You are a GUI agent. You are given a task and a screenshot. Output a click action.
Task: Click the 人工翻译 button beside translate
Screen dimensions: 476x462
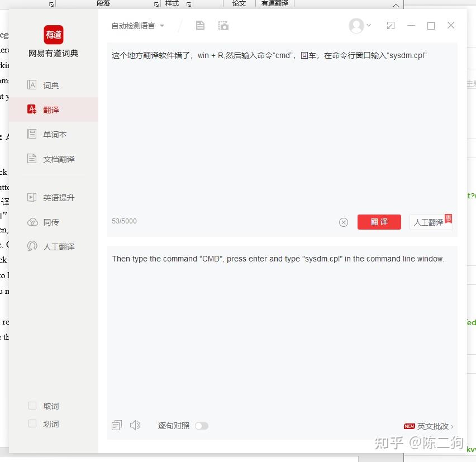coord(431,222)
